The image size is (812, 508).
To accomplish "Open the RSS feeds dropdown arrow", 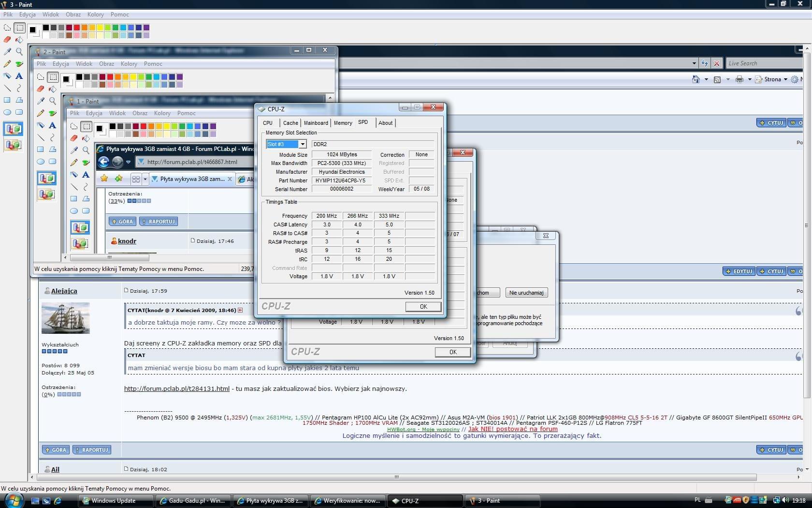I will [x=728, y=79].
